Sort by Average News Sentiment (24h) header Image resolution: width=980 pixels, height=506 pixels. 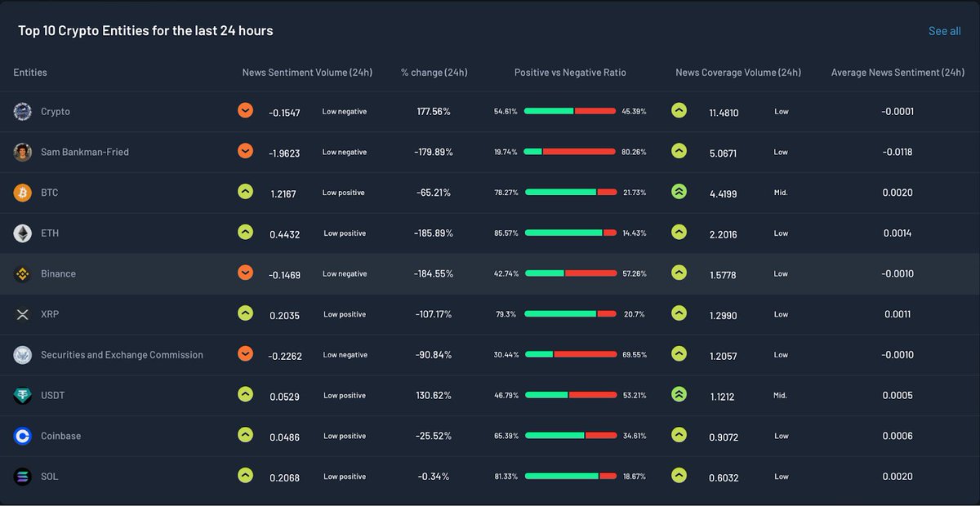(898, 73)
